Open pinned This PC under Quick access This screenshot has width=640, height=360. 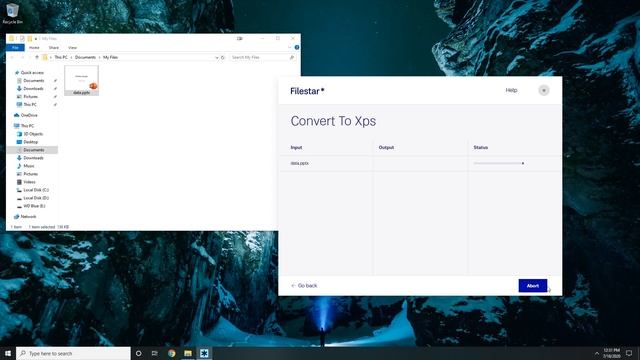tap(30, 105)
